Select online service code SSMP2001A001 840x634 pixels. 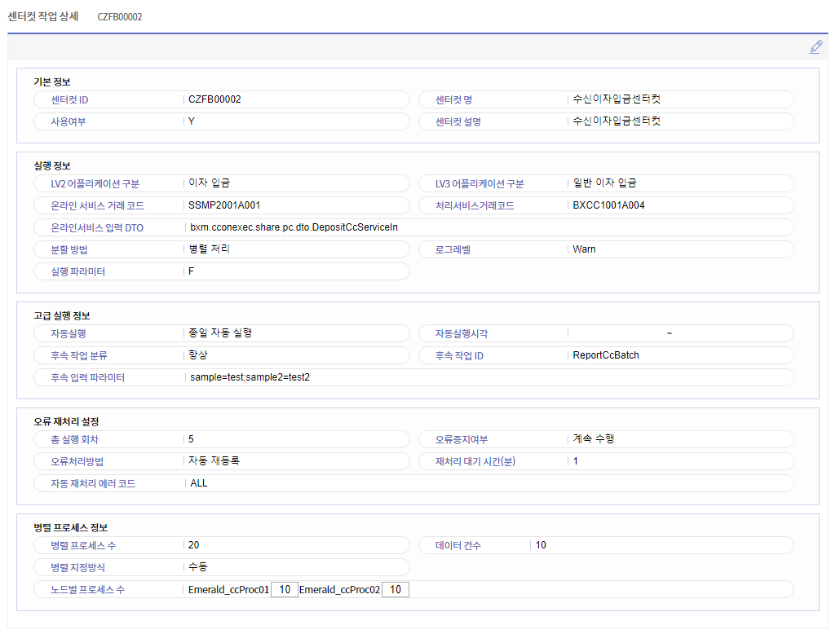[x=224, y=205]
